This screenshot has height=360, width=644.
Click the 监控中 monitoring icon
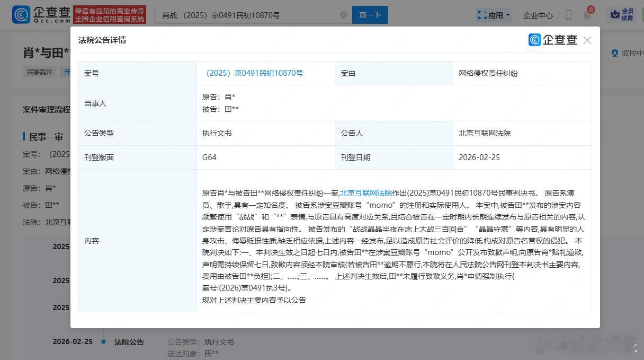615,53
